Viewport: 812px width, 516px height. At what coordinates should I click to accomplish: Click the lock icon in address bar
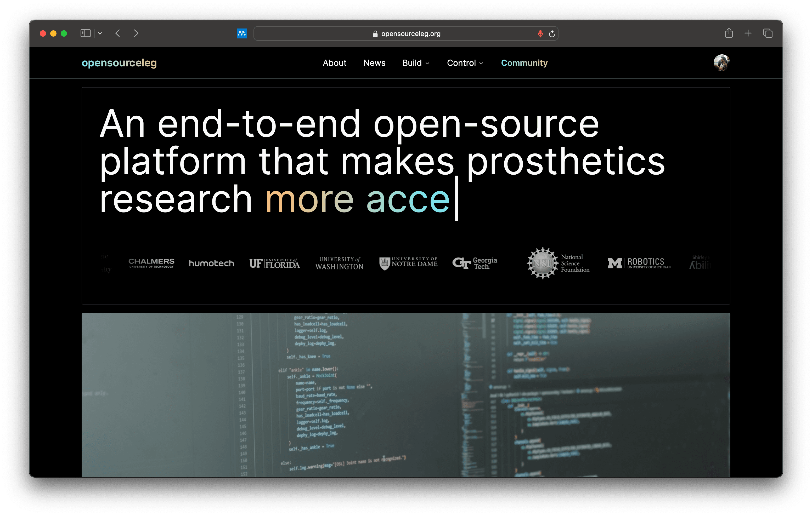[x=375, y=34]
